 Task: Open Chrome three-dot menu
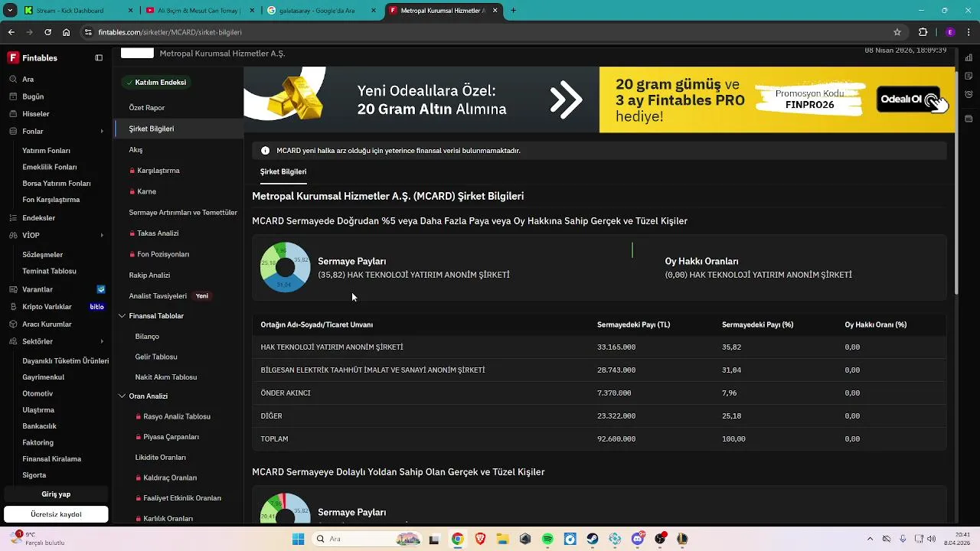coord(969,32)
